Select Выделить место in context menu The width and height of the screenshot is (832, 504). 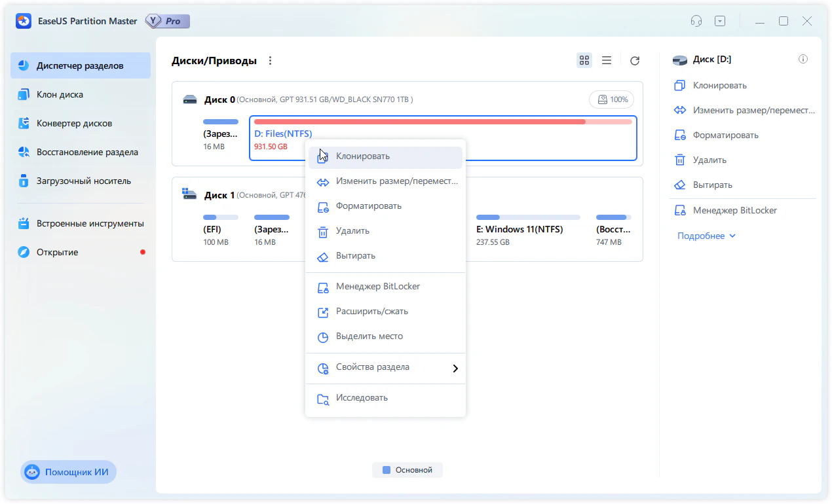coord(369,336)
